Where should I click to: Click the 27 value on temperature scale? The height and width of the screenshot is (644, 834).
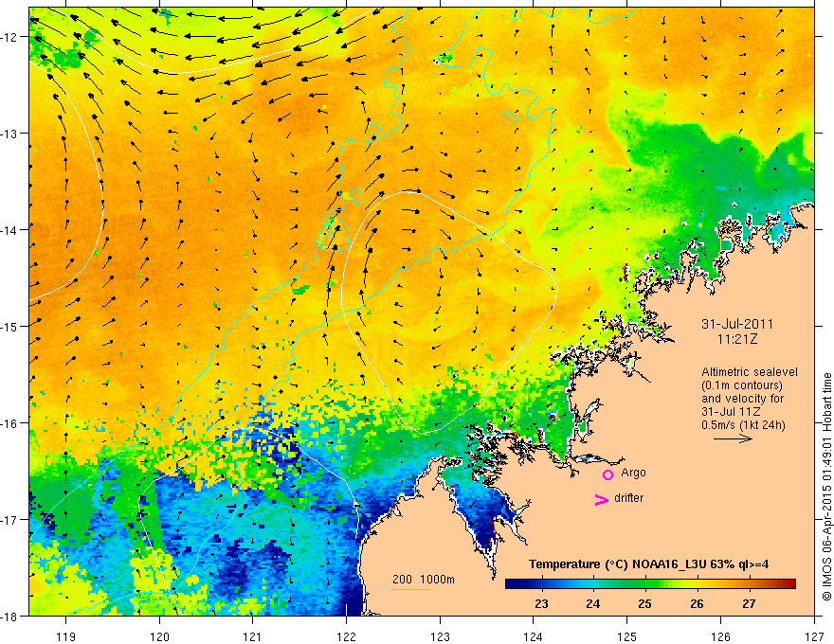(749, 603)
